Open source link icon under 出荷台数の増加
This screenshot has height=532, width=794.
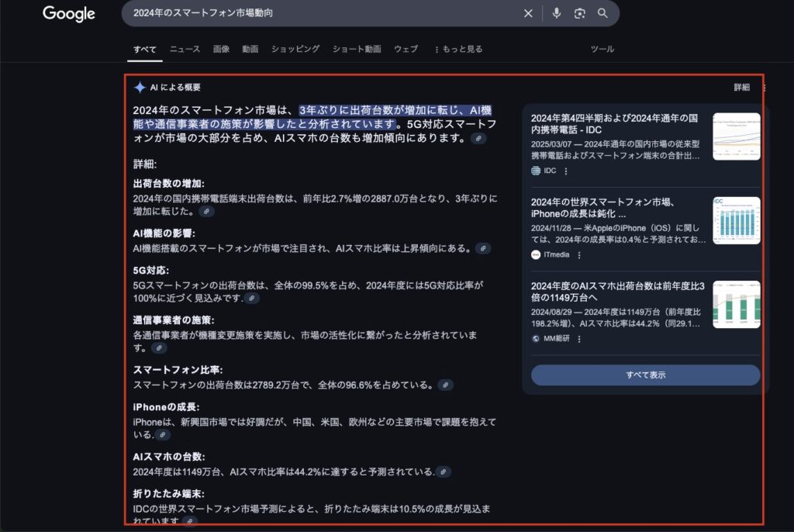[x=206, y=211]
